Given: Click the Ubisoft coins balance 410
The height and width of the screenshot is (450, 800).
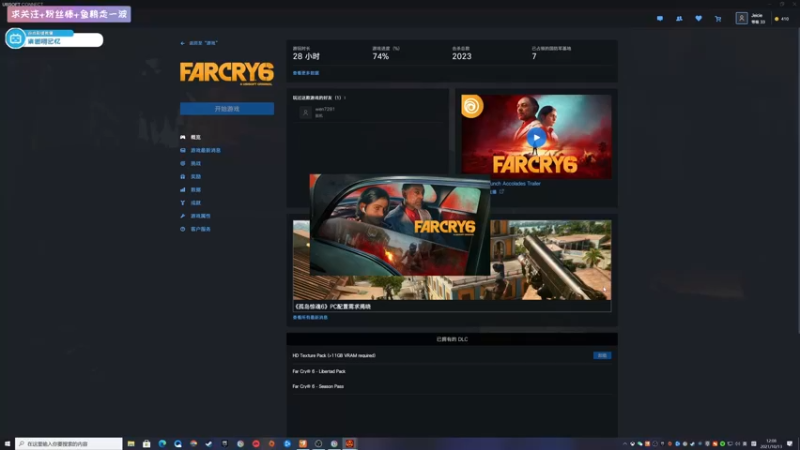Looking at the screenshot, I should (782, 19).
